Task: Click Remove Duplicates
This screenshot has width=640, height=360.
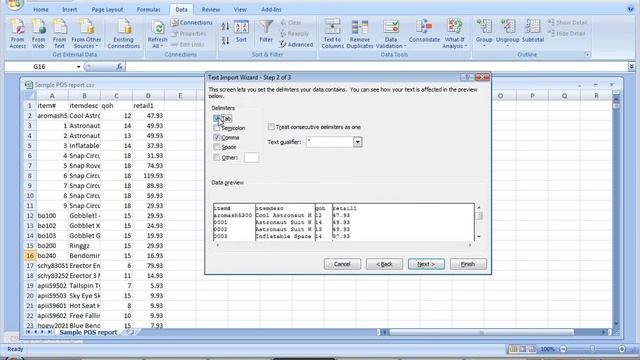Action: point(360,33)
